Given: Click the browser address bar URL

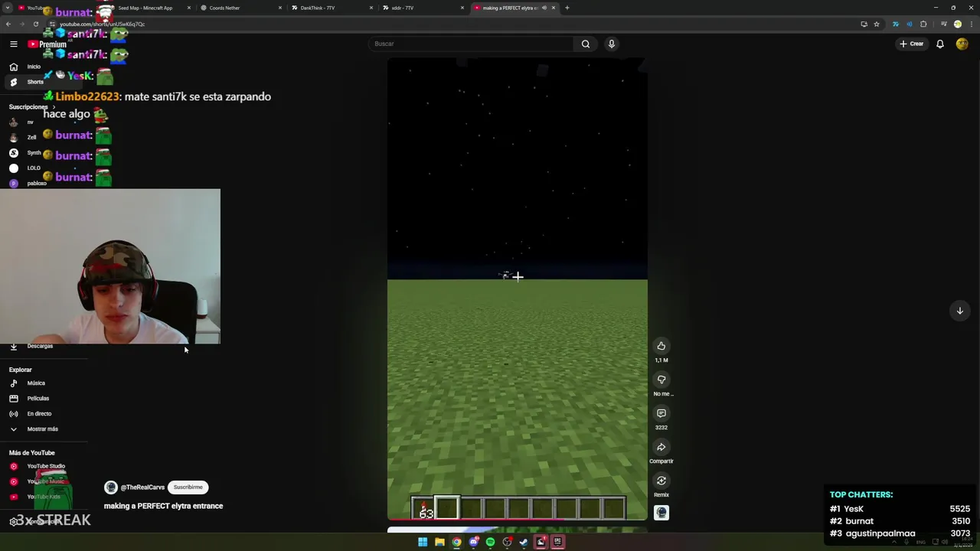Looking at the screenshot, I should coord(102,24).
